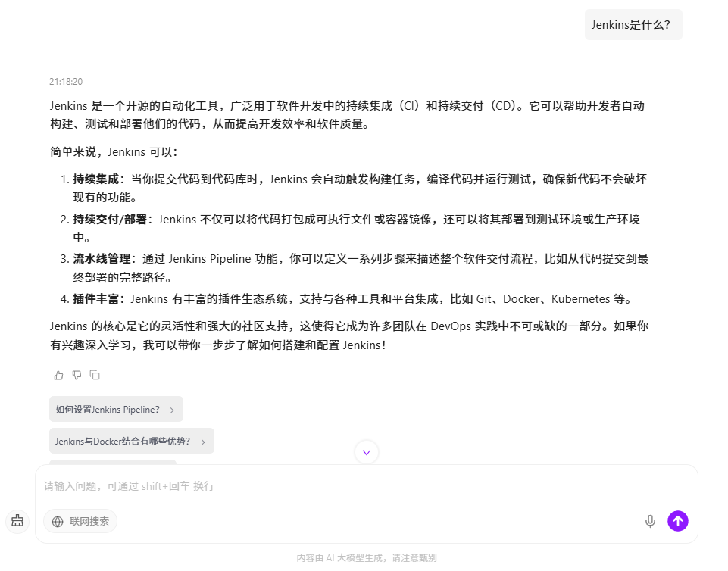Click the microphone voice input icon

click(x=649, y=521)
